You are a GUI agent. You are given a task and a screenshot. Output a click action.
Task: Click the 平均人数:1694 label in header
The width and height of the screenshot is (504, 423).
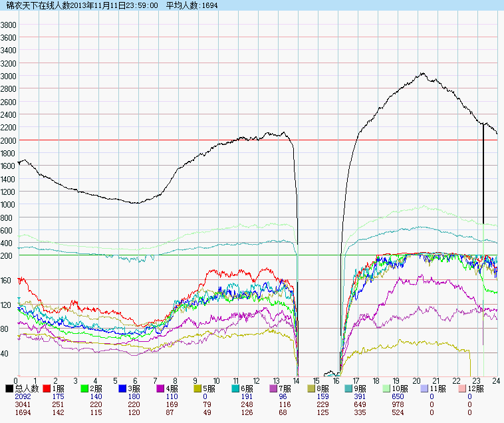pos(193,5)
